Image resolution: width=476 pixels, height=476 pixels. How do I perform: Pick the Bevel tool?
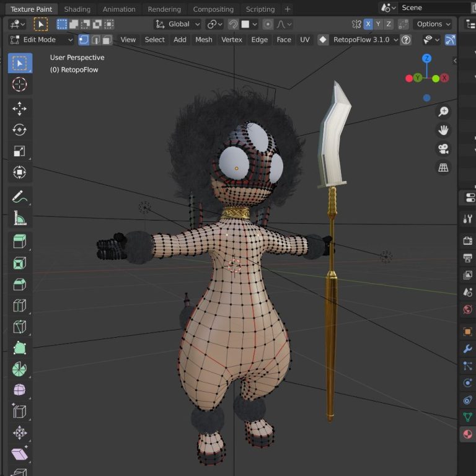click(20, 284)
